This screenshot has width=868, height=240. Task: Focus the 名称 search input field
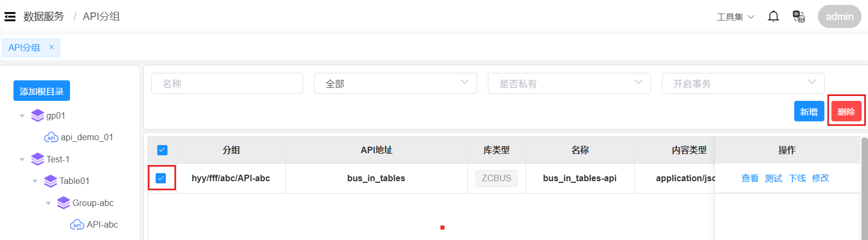[227, 84]
